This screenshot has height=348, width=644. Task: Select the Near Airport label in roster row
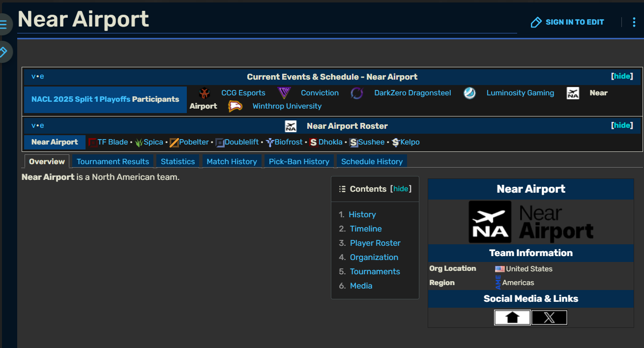coord(55,142)
